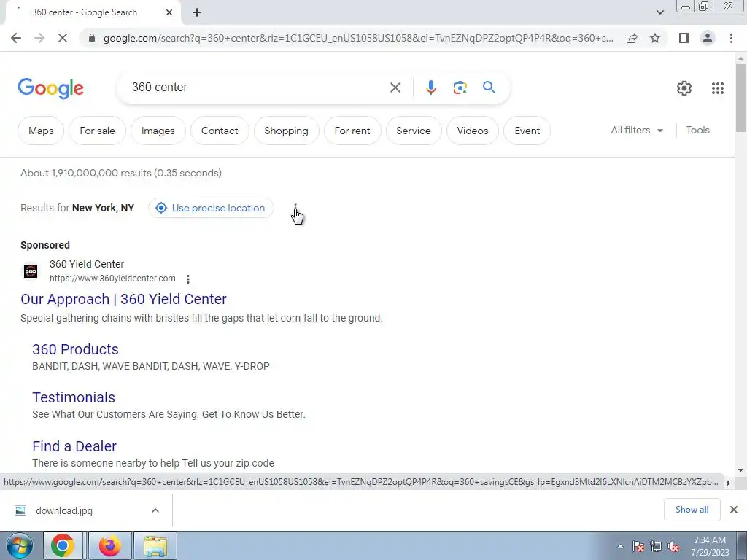
Task: Close the 360 center Google Search tab
Action: point(169,13)
